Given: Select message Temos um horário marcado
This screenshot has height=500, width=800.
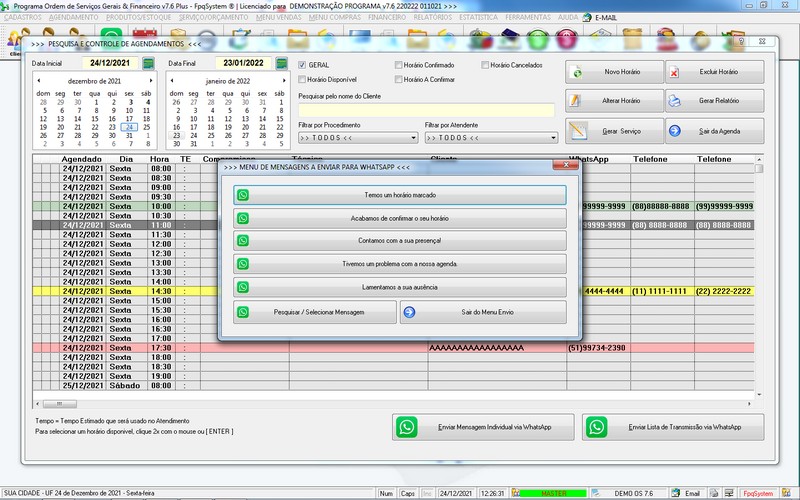Looking at the screenshot, I should (400, 195).
